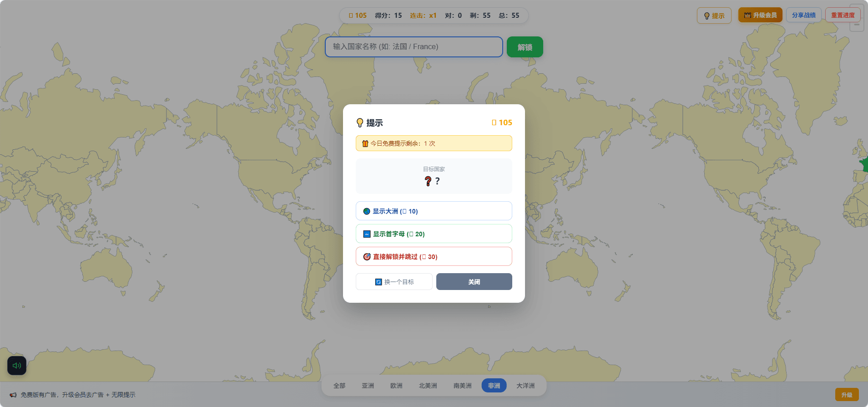Click the 升级 button in footer
The height and width of the screenshot is (407, 868).
point(847,395)
